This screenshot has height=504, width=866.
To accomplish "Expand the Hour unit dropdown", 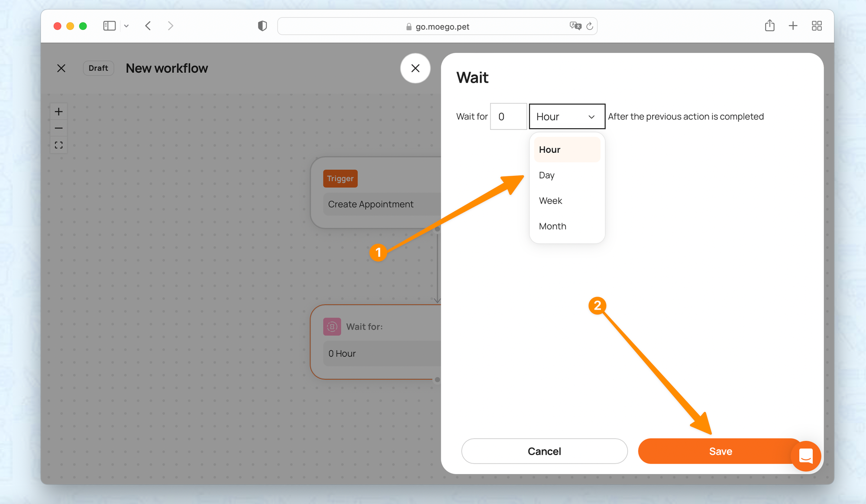I will pyautogui.click(x=567, y=116).
